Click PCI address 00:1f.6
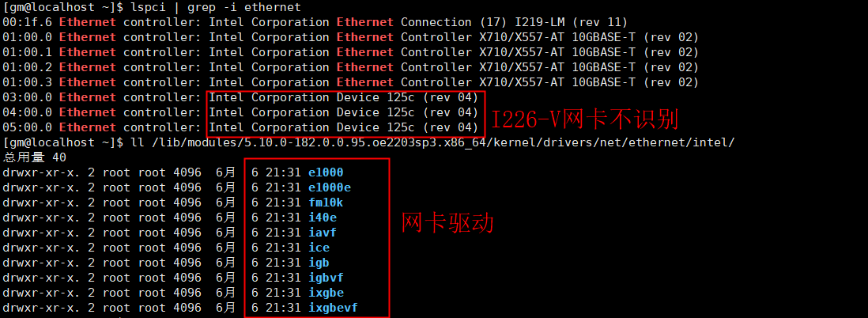 point(28,22)
